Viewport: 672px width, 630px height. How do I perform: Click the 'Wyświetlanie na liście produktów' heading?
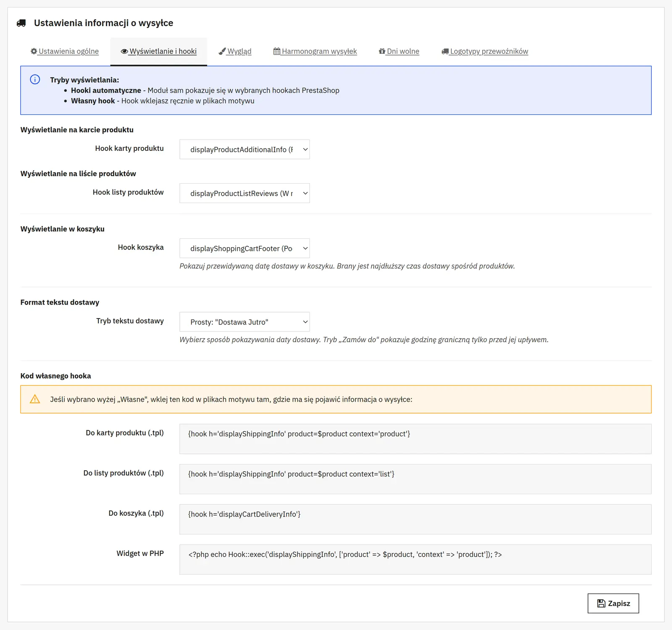(x=78, y=174)
